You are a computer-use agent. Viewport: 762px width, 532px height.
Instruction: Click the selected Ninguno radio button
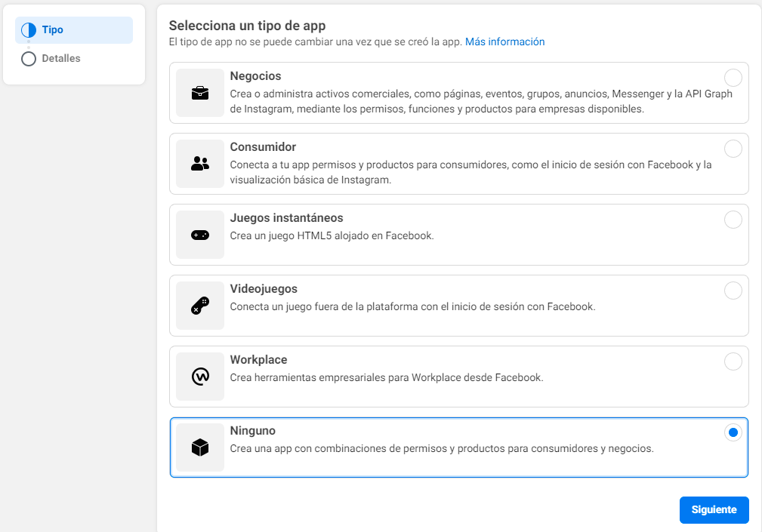(733, 432)
